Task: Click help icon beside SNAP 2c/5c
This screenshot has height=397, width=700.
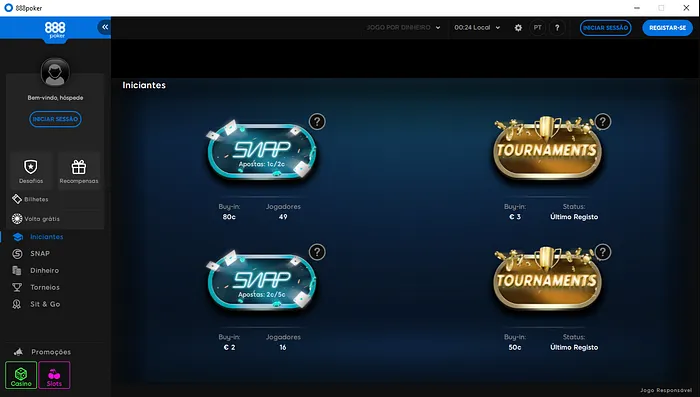Action: pos(317,252)
